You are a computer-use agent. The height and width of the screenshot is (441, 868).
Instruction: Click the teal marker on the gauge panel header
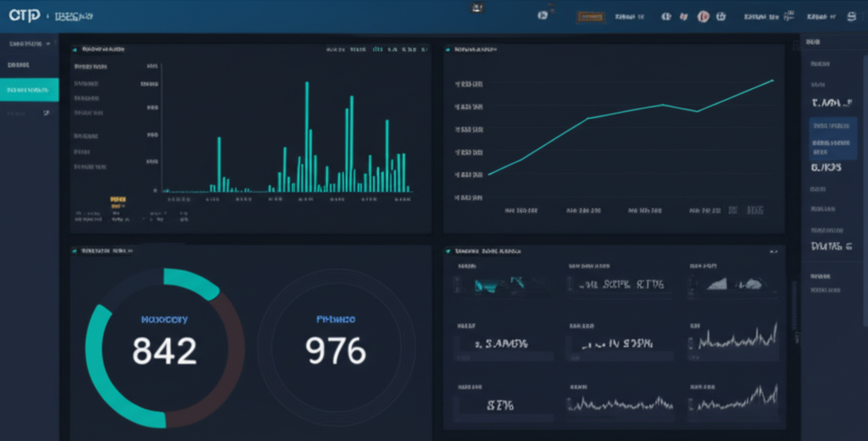click(75, 251)
